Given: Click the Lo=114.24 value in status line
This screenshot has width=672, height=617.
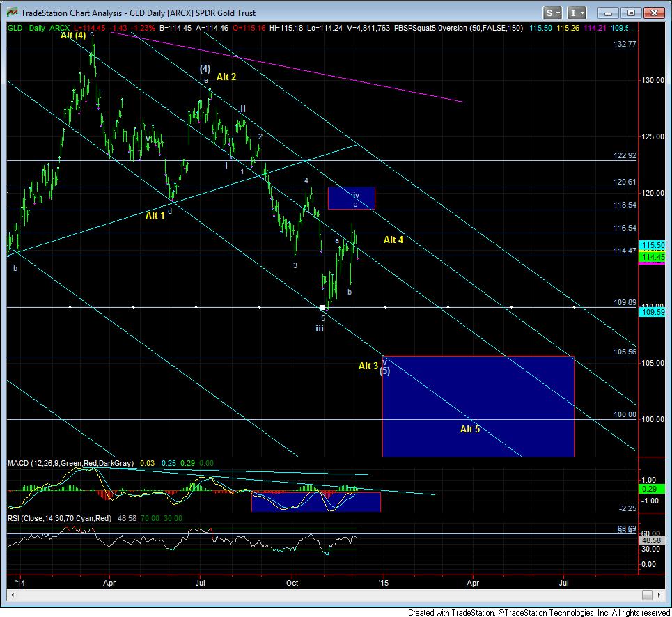Looking at the screenshot, I should (325, 29).
